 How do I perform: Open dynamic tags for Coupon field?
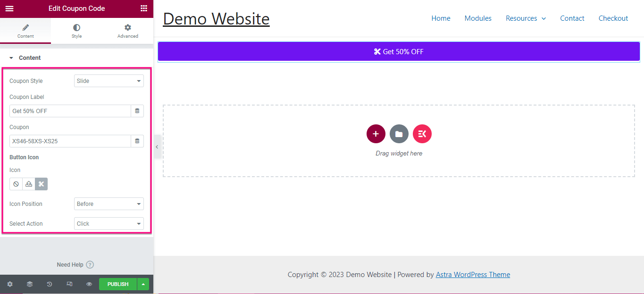pos(137,141)
